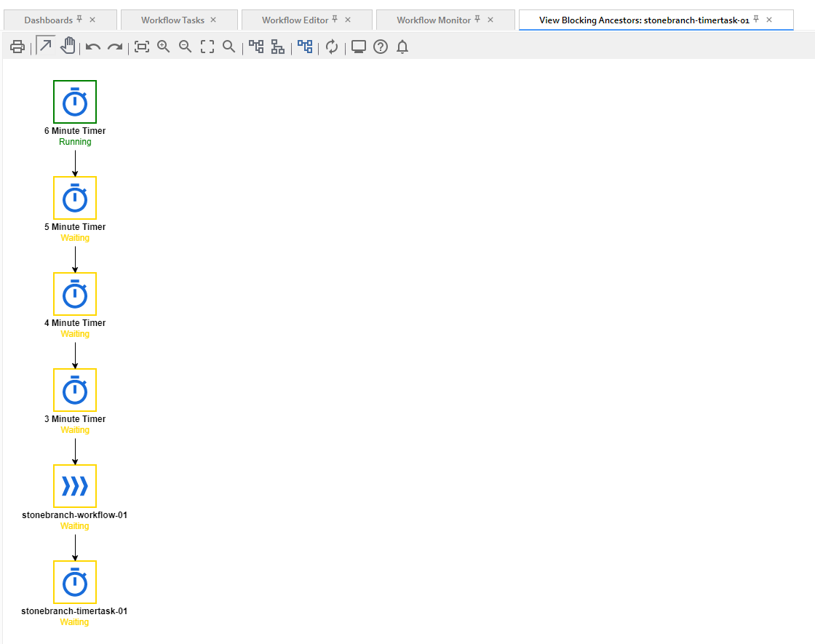
Task: Select the arrow pointer selection tool
Action: pyautogui.click(x=46, y=47)
